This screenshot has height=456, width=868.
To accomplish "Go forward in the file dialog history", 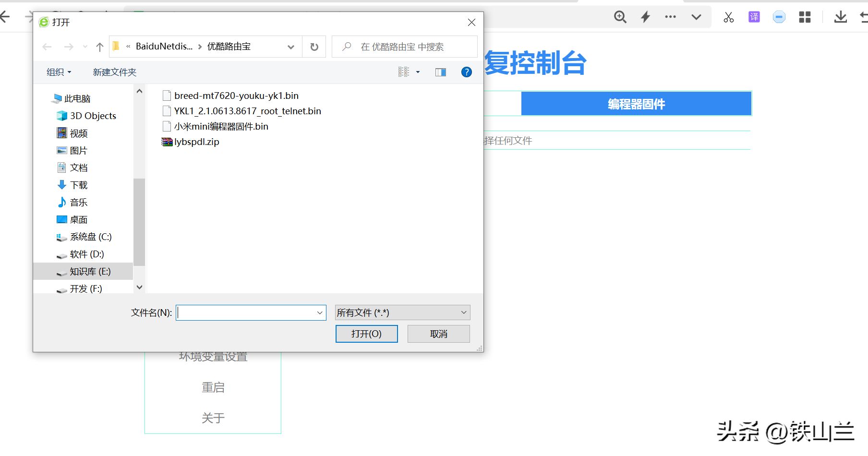I will click(x=69, y=47).
